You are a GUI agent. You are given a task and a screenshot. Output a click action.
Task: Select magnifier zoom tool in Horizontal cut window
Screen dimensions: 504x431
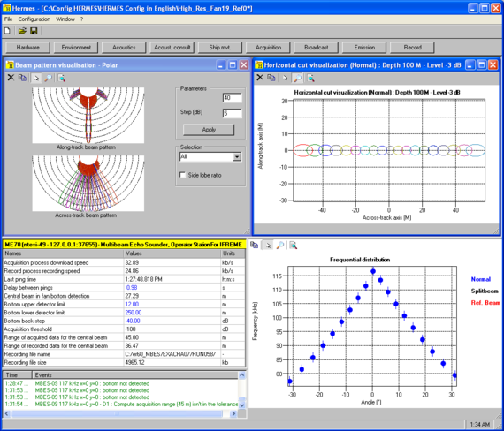[x=298, y=78]
